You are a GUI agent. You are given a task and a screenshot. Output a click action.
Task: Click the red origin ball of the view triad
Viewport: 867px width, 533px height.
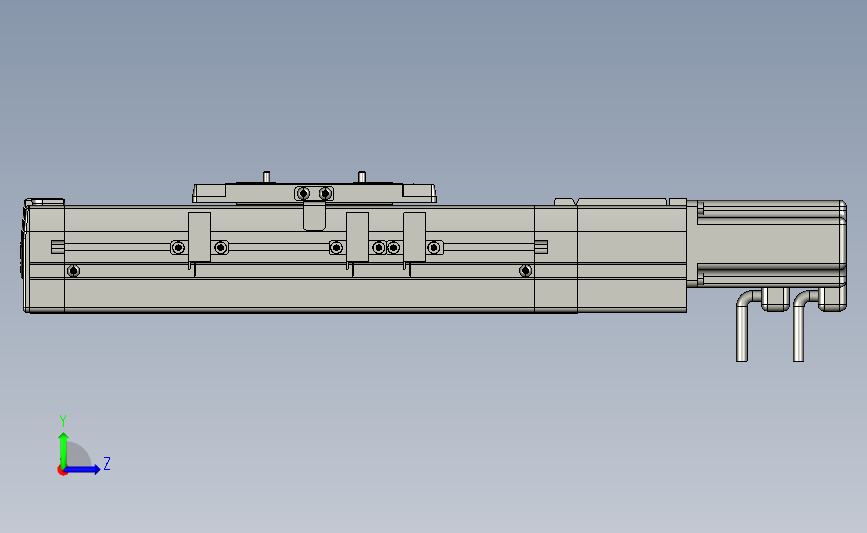pos(62,471)
